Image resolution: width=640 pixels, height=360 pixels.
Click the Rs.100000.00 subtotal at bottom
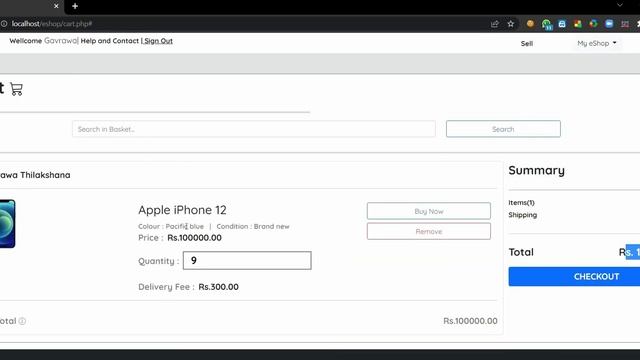pos(470,321)
